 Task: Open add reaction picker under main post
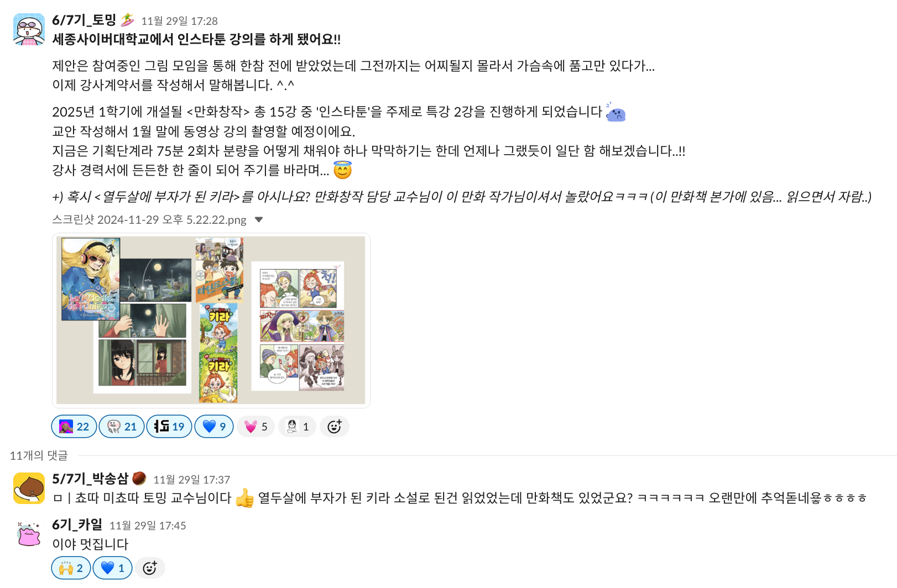tap(334, 427)
